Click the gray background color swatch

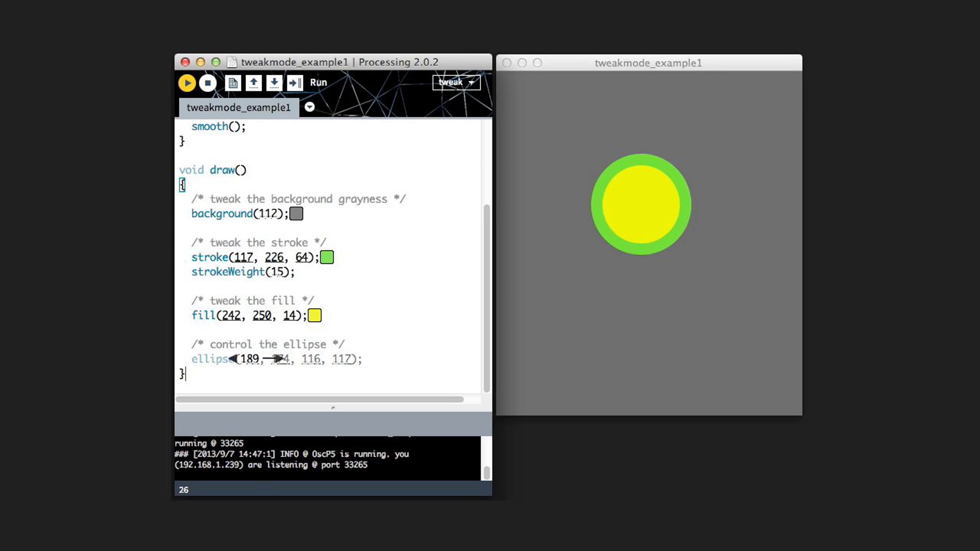pos(296,213)
